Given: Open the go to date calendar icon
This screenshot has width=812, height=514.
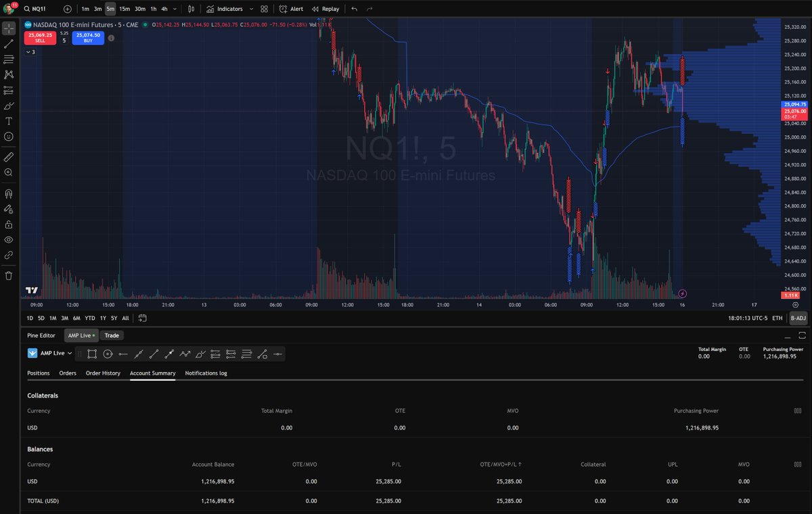Looking at the screenshot, I should point(143,318).
